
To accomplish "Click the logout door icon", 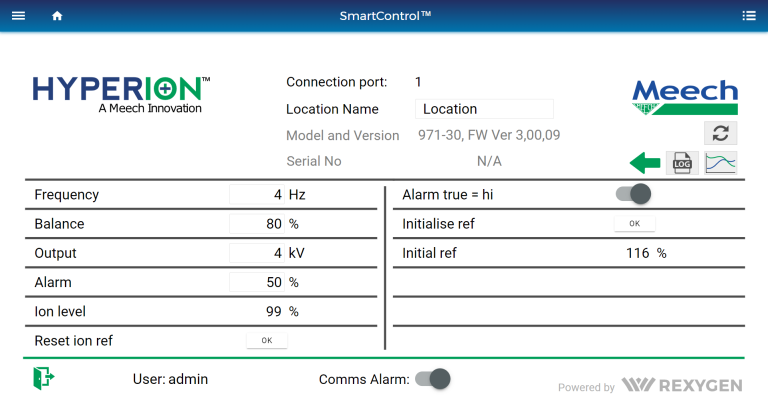I will (x=43, y=378).
